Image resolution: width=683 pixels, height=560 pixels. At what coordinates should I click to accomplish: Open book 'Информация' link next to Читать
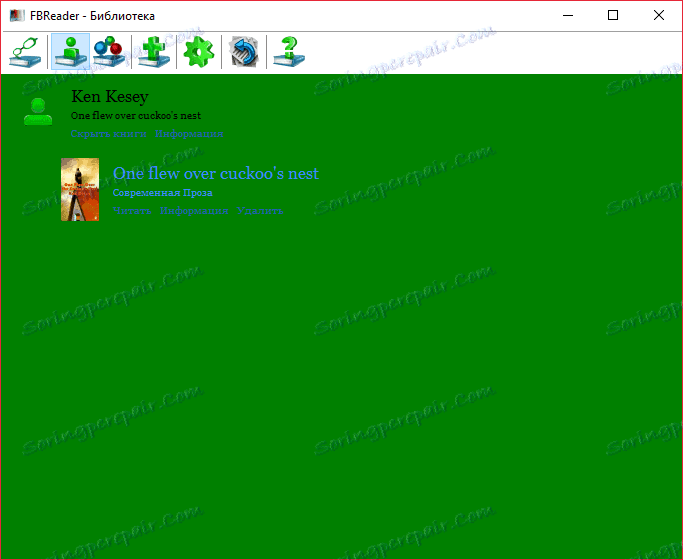point(194,211)
